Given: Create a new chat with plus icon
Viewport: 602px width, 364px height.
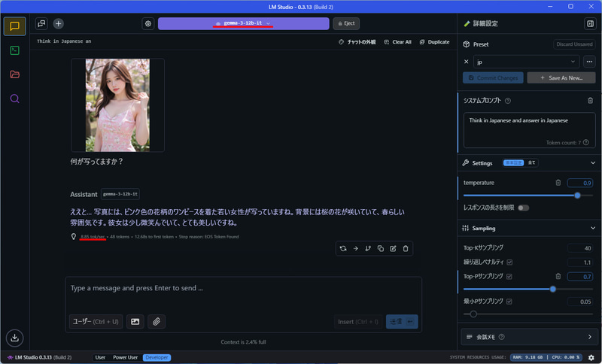Looking at the screenshot, I should (58, 23).
